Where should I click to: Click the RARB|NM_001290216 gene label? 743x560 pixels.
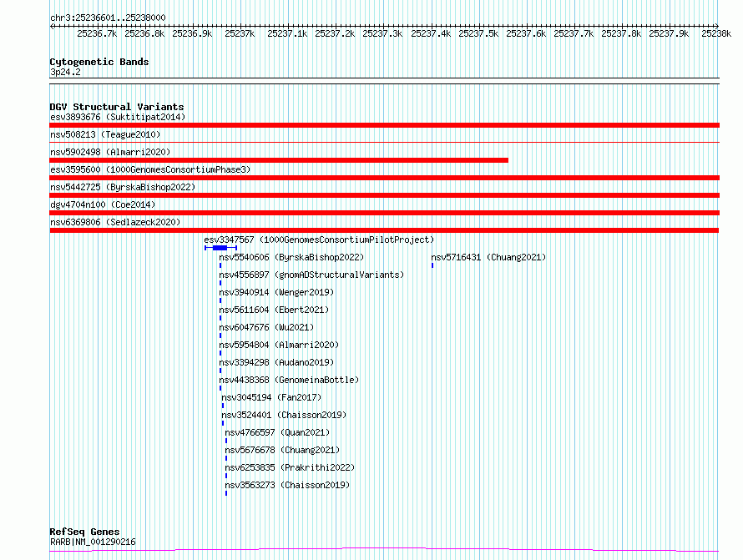coord(93,542)
